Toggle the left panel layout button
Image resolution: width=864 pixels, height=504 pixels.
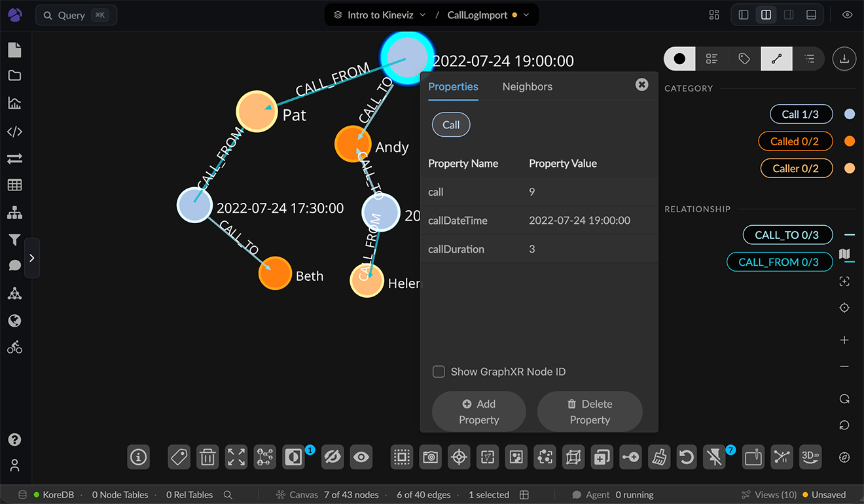coord(744,14)
